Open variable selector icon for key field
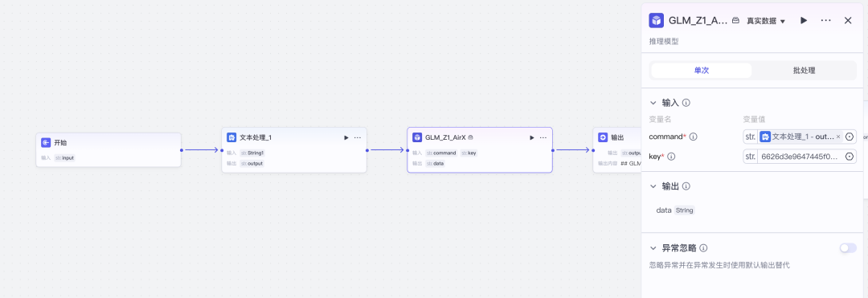This screenshot has height=298, width=868. tap(850, 157)
